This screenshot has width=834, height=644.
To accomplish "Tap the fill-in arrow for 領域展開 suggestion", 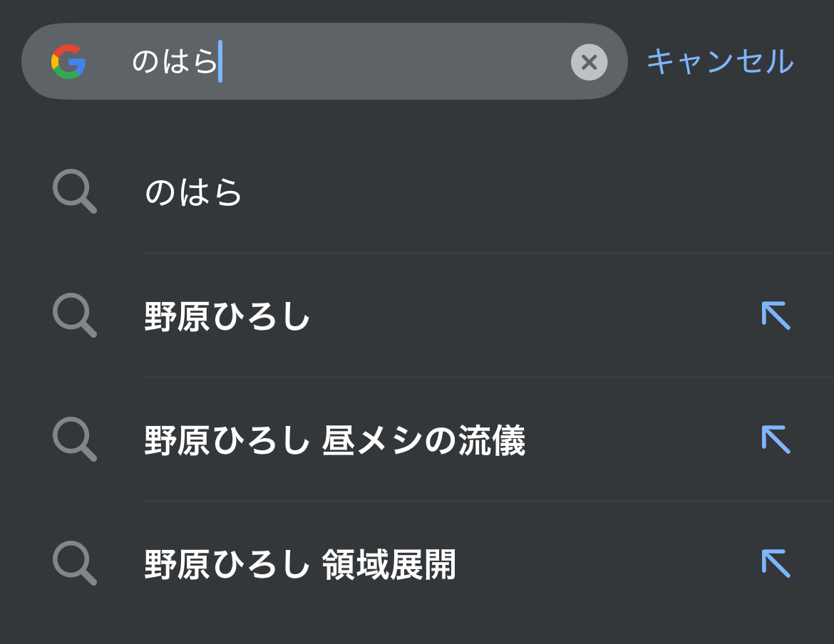I will pos(776,563).
